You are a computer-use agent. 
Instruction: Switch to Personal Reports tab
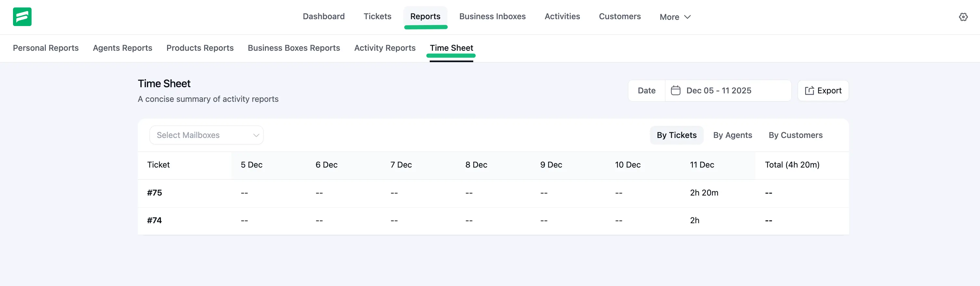click(46, 48)
